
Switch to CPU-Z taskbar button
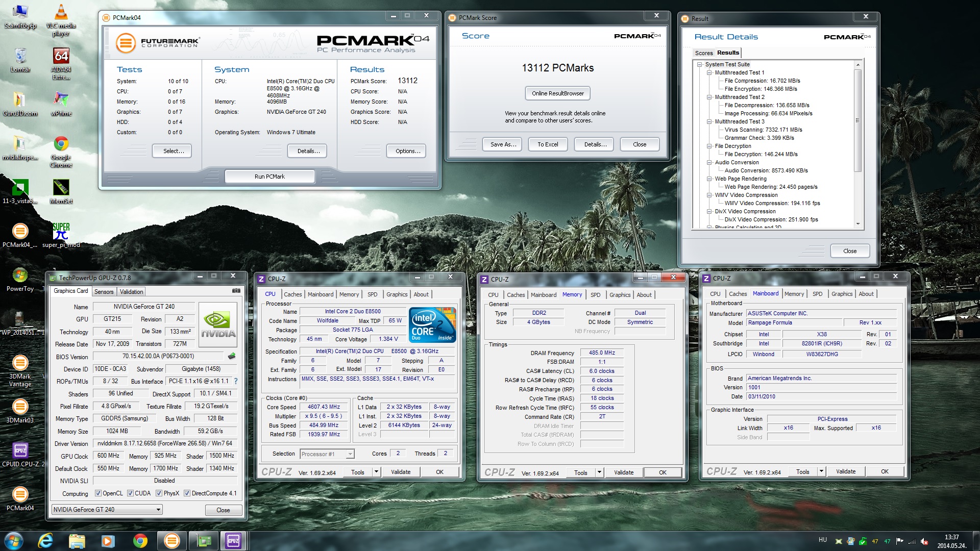(234, 541)
